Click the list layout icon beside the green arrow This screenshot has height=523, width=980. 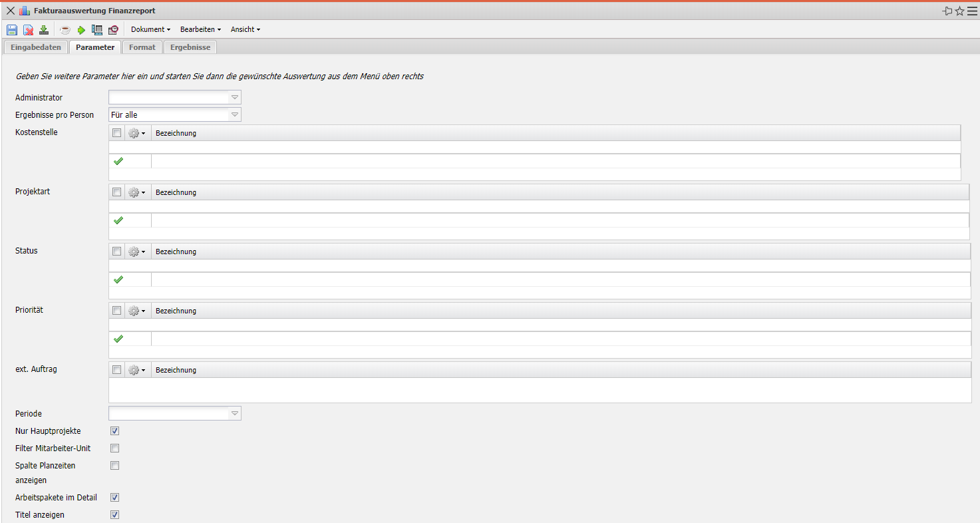[x=97, y=30]
